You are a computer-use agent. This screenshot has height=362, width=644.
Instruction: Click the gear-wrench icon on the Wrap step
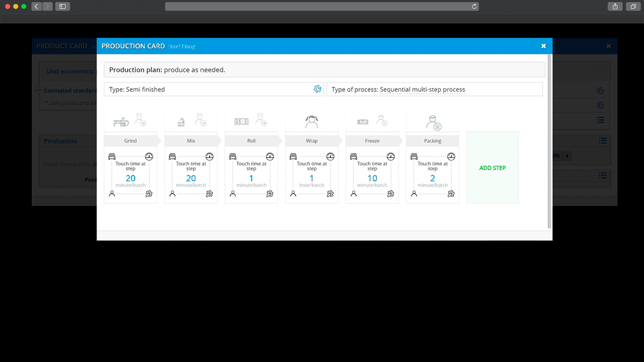[330, 194]
